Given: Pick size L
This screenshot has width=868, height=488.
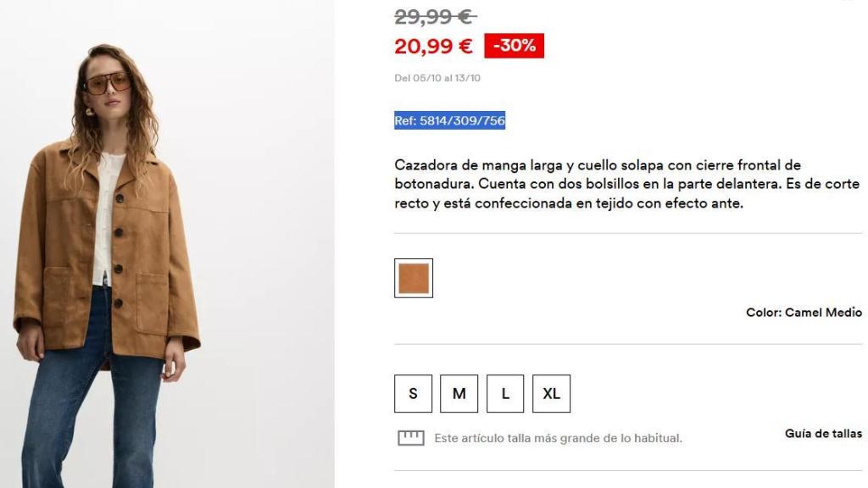Looking at the screenshot, I should tap(505, 393).
